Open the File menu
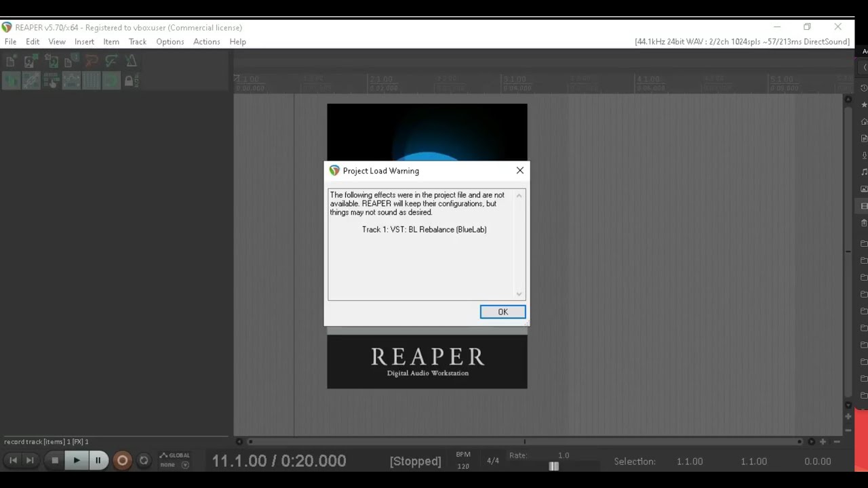 (11, 42)
